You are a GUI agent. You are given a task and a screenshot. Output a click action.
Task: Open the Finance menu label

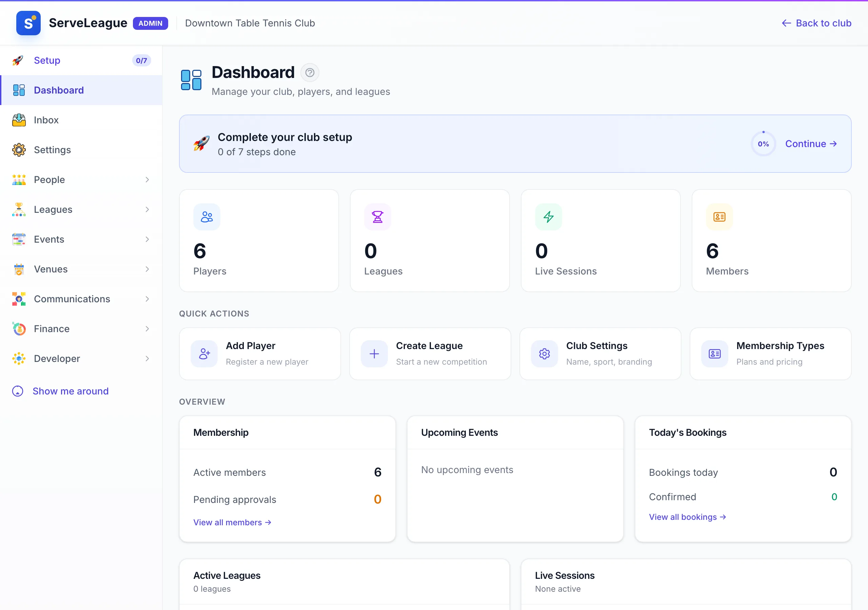[52, 329]
